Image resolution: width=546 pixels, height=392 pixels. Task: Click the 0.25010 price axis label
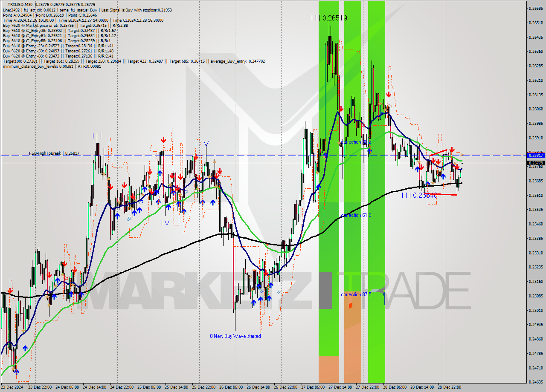536,310
